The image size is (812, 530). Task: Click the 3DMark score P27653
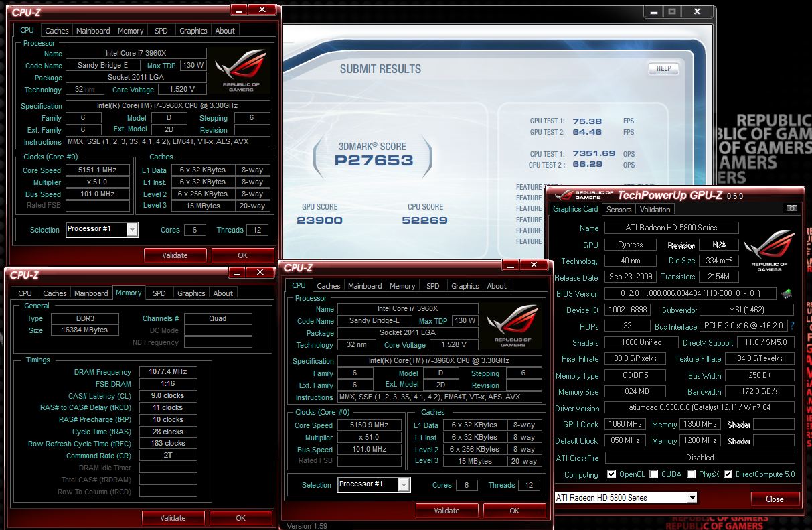coord(374,160)
